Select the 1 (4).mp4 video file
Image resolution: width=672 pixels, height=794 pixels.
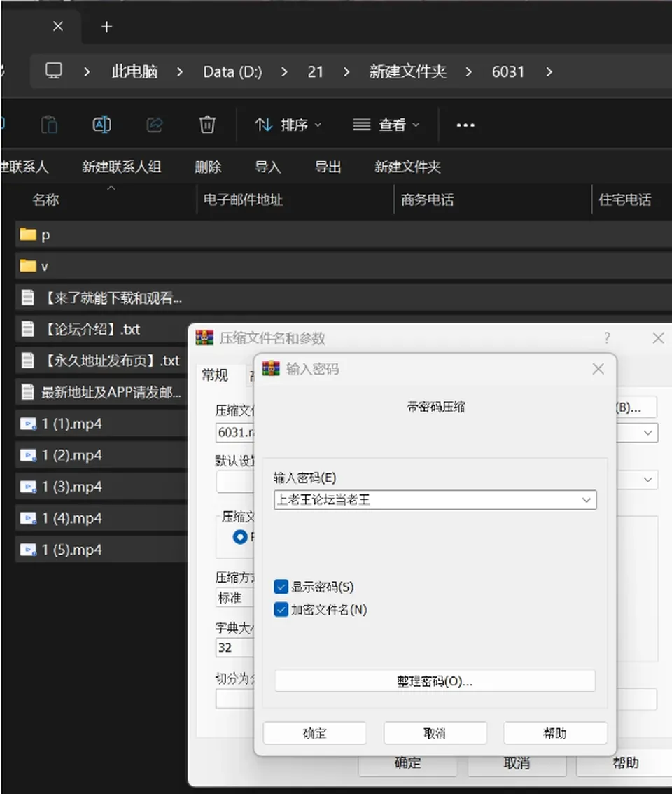pos(101,518)
